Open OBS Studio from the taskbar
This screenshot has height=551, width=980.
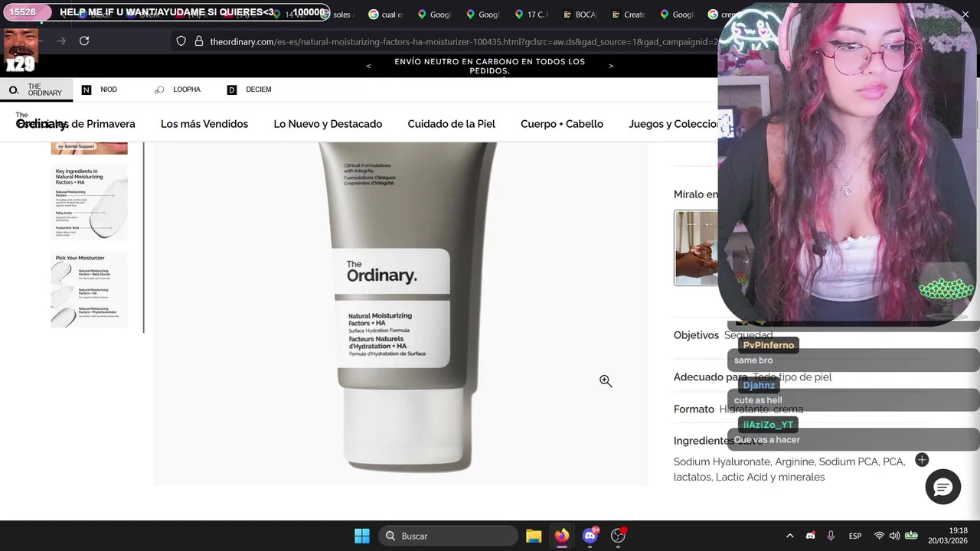tap(619, 536)
